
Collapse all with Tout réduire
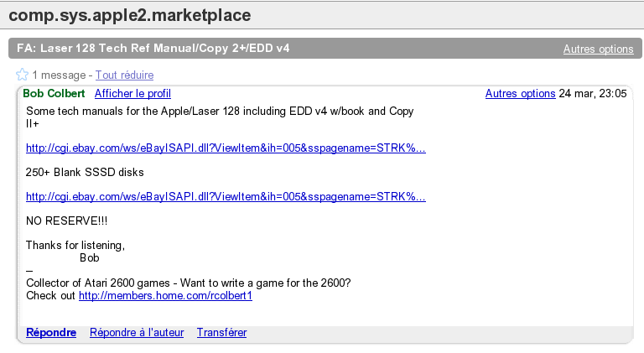(x=124, y=75)
